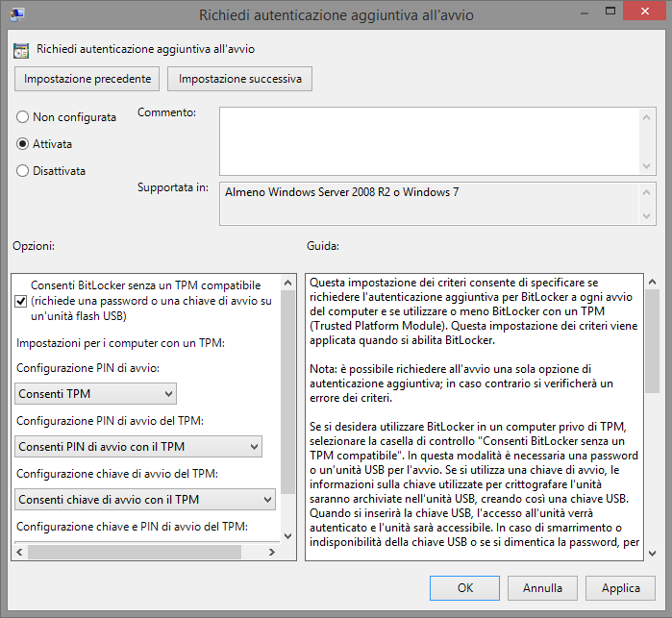Viewport: 672px width, 618px height.
Task: Go to Impostazione precedente
Action: pyautogui.click(x=87, y=79)
